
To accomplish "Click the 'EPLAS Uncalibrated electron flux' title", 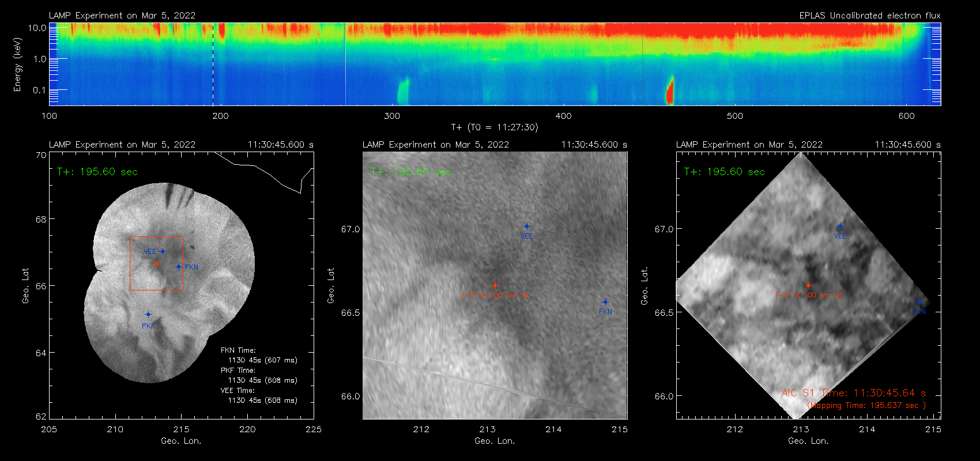I will point(870,16).
